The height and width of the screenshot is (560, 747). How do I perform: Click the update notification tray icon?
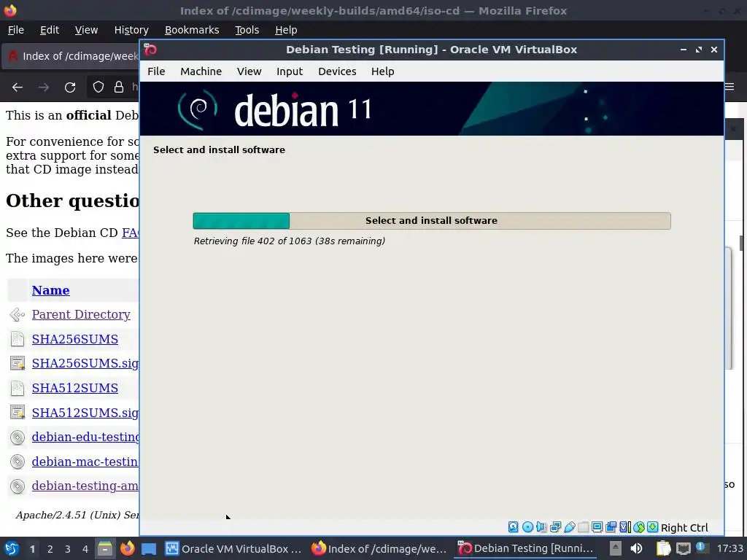[x=701, y=548]
